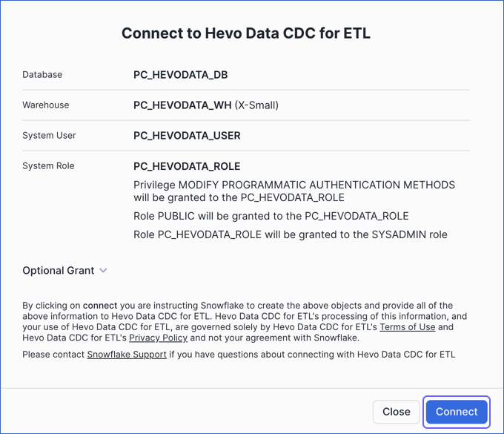Click the dialog title Connect to Hevo Data
This screenshot has height=434, width=504.
246,33
